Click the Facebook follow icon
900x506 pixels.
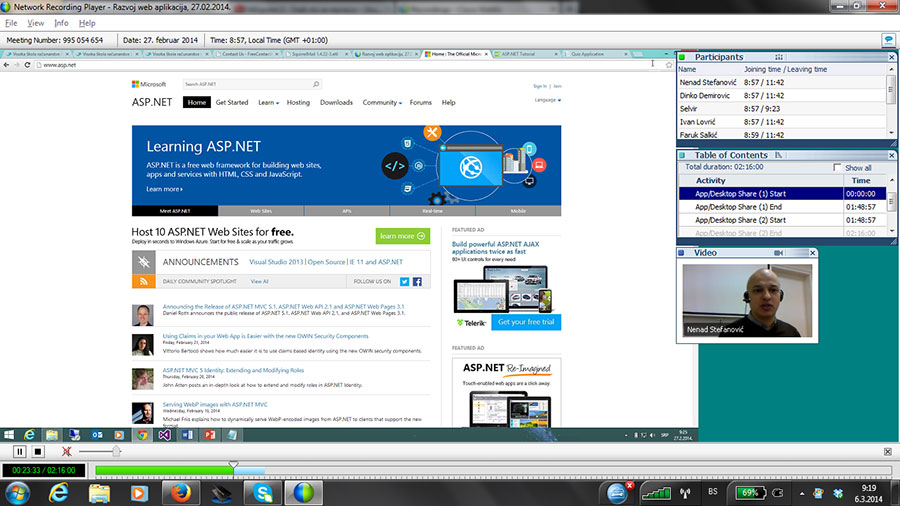(417, 282)
